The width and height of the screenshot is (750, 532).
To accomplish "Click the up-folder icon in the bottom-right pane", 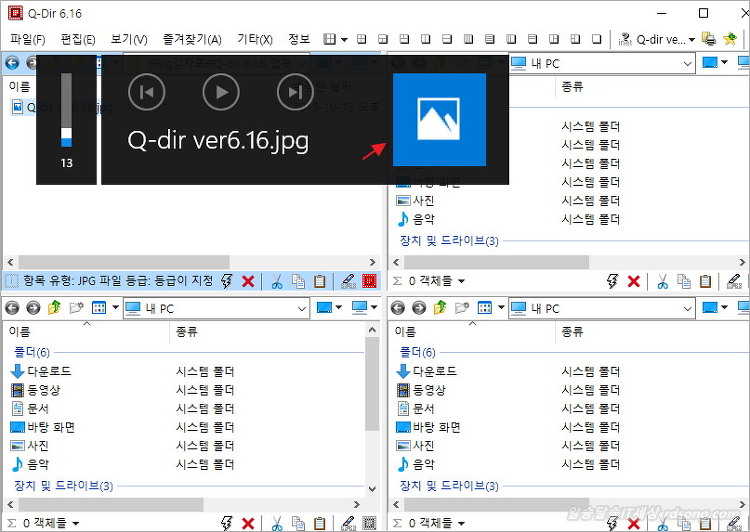I will pyautogui.click(x=440, y=308).
